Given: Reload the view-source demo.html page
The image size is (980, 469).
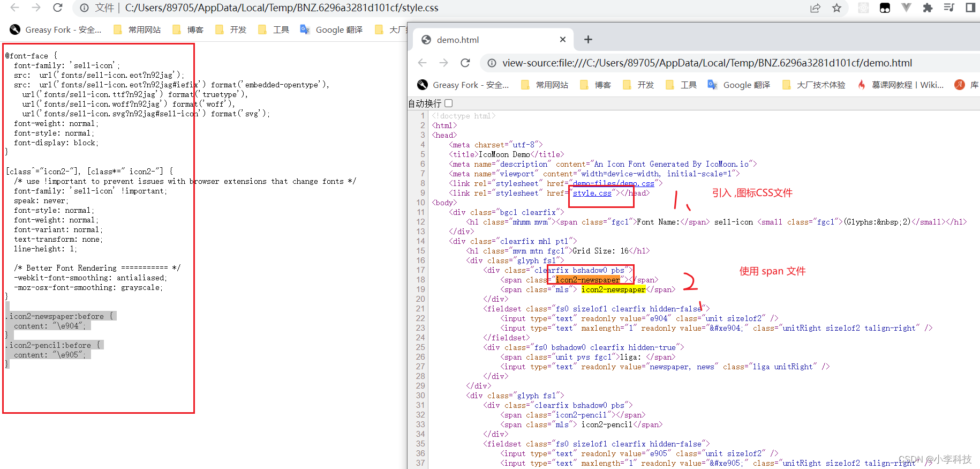Looking at the screenshot, I should point(465,63).
